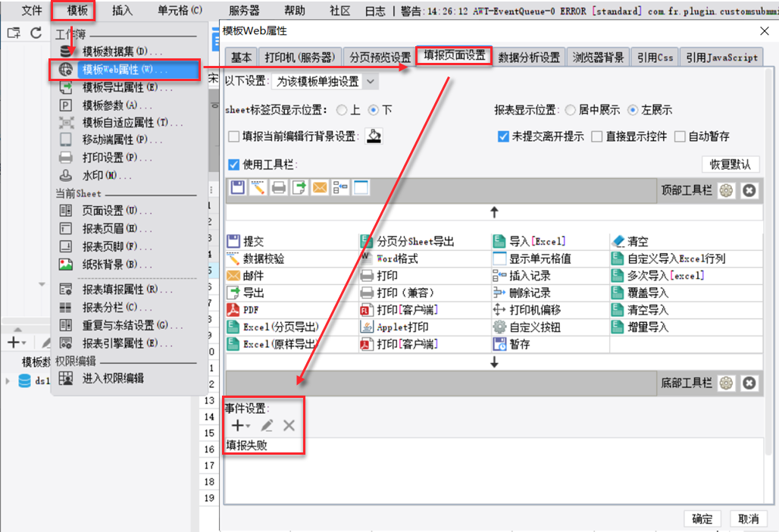
Task: Expand the add event plus dropdown
Action: pyautogui.click(x=241, y=425)
